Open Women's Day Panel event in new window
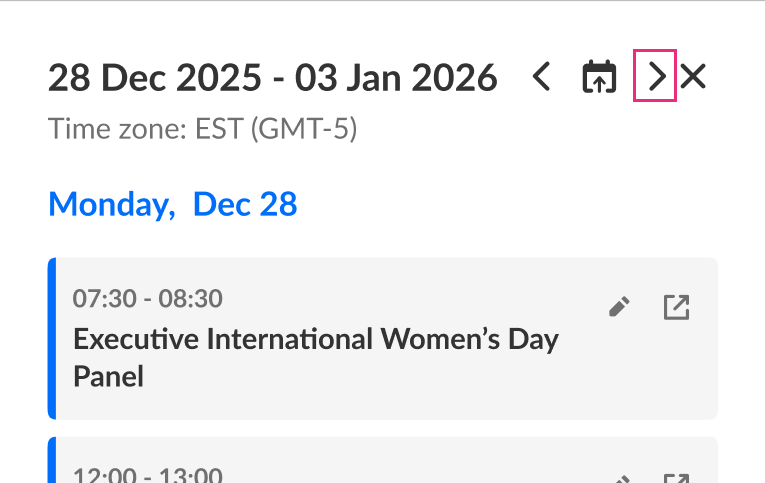Screen dimensions: 765x483 point(677,308)
